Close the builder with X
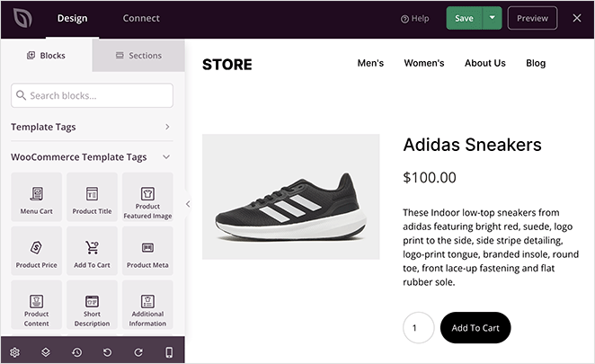This screenshot has height=364, width=595. click(577, 18)
